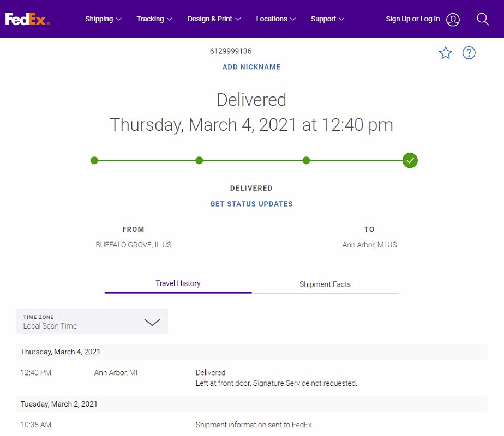Select the Travel History tab
This screenshot has height=436, width=504.
178,283
